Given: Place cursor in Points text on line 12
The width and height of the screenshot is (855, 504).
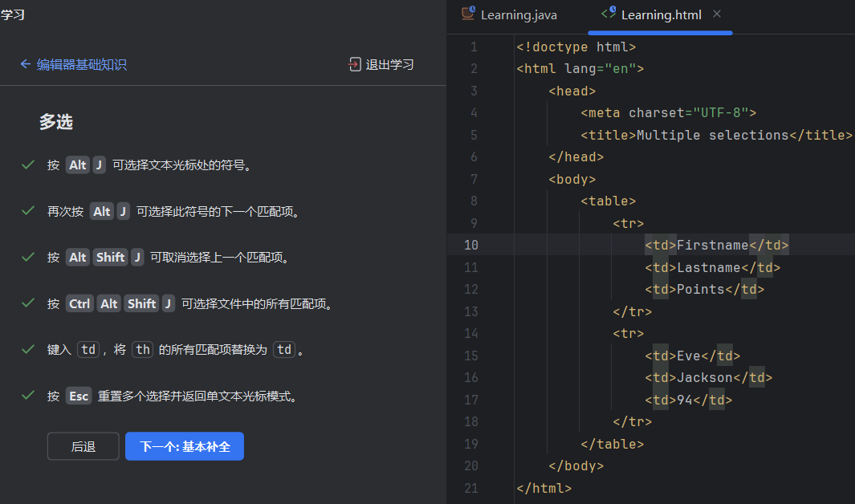Looking at the screenshot, I should pyautogui.click(x=701, y=290).
